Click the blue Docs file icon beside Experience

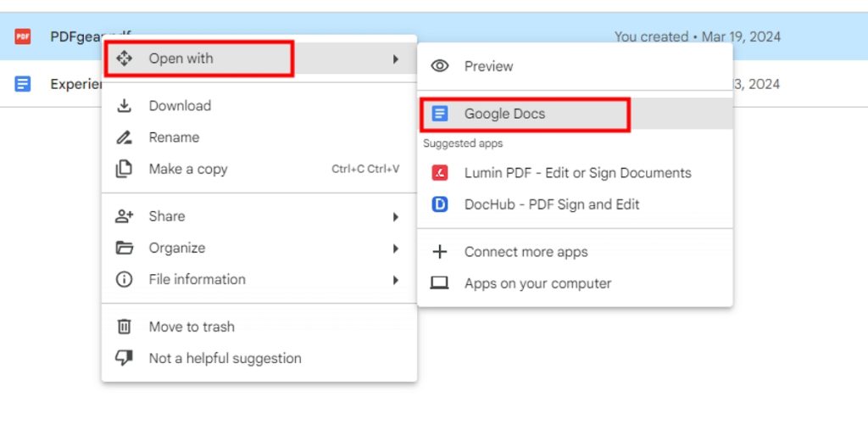tap(23, 84)
